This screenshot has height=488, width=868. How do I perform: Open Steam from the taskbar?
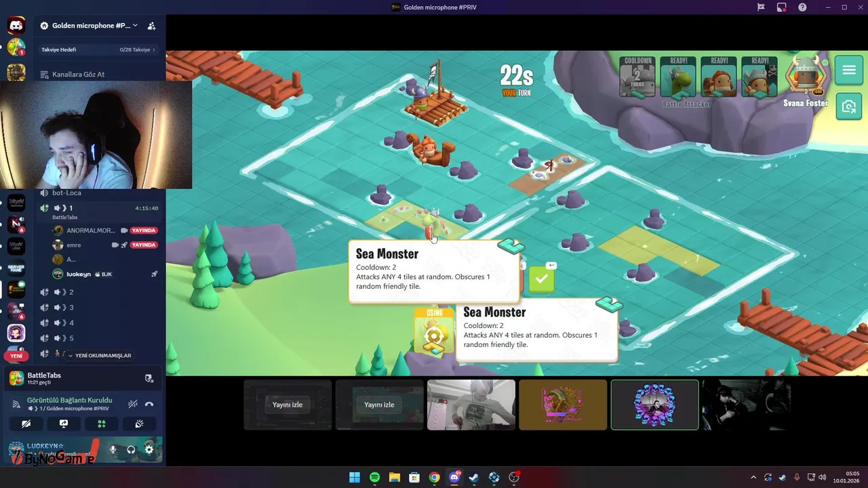coord(474,477)
